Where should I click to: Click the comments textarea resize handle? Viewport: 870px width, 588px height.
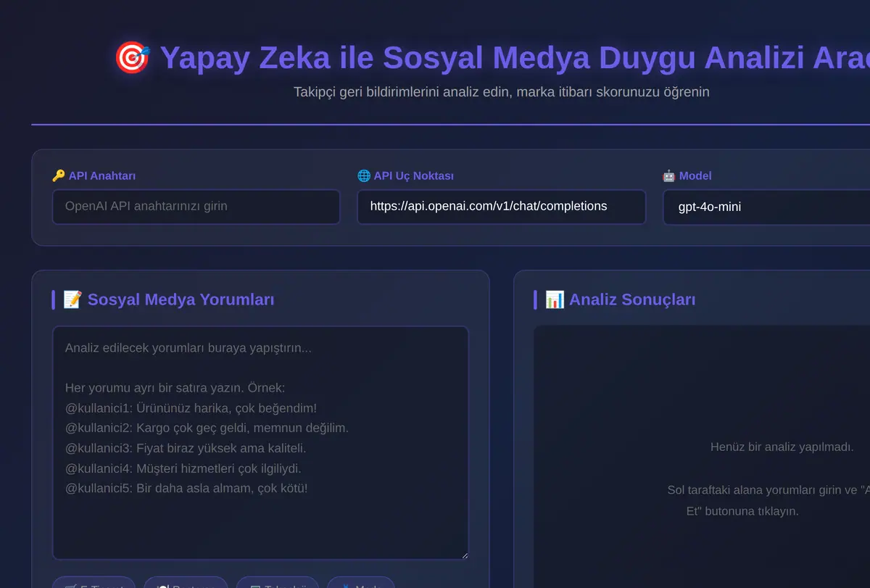(463, 555)
